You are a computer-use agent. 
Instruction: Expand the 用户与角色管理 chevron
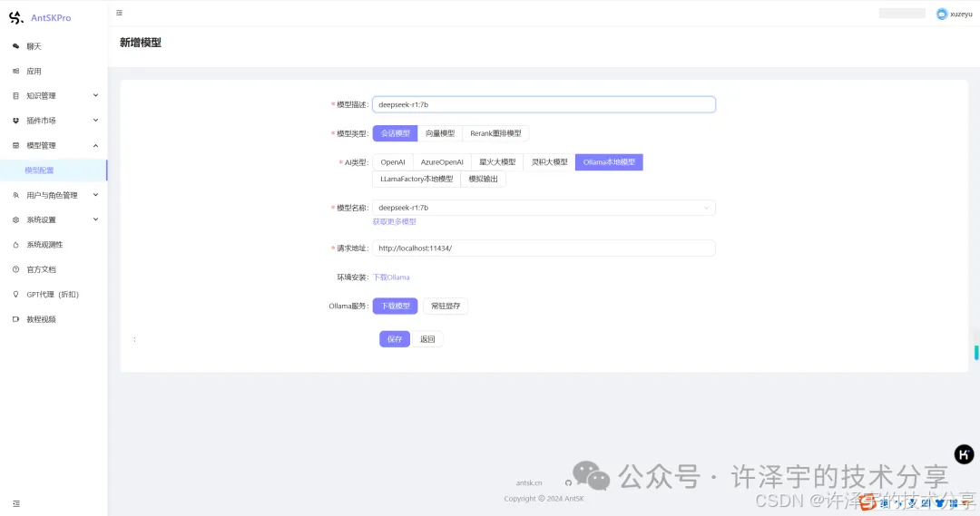(x=95, y=195)
